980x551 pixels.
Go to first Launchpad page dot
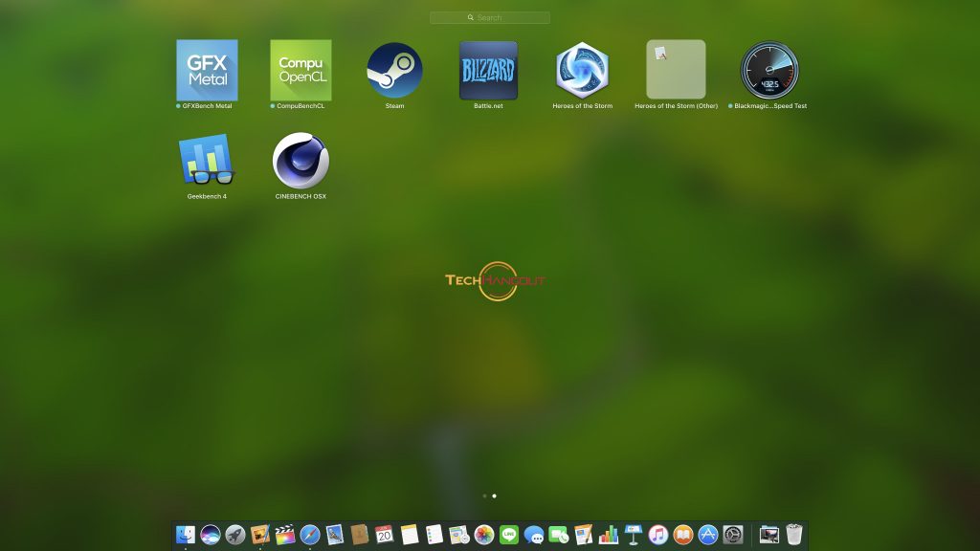click(x=484, y=496)
